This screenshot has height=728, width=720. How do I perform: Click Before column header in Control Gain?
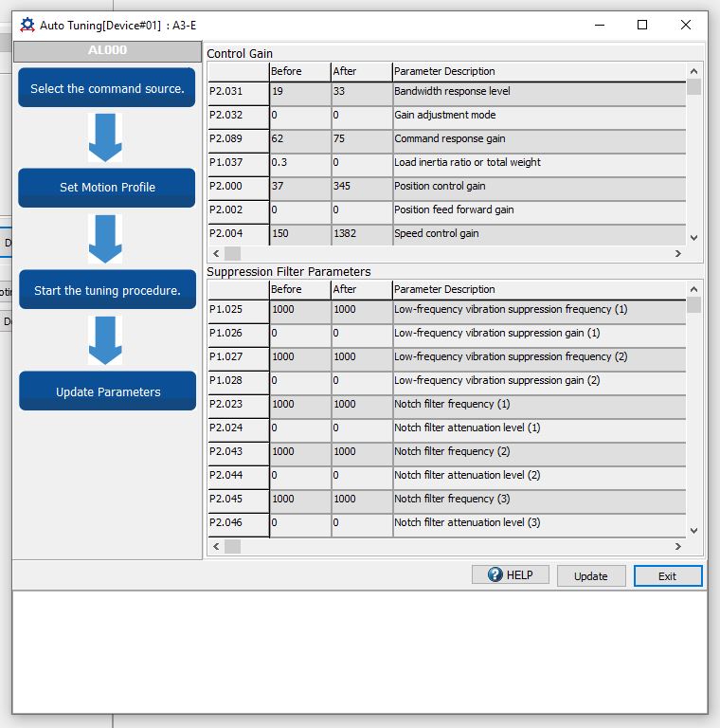pyautogui.click(x=299, y=71)
